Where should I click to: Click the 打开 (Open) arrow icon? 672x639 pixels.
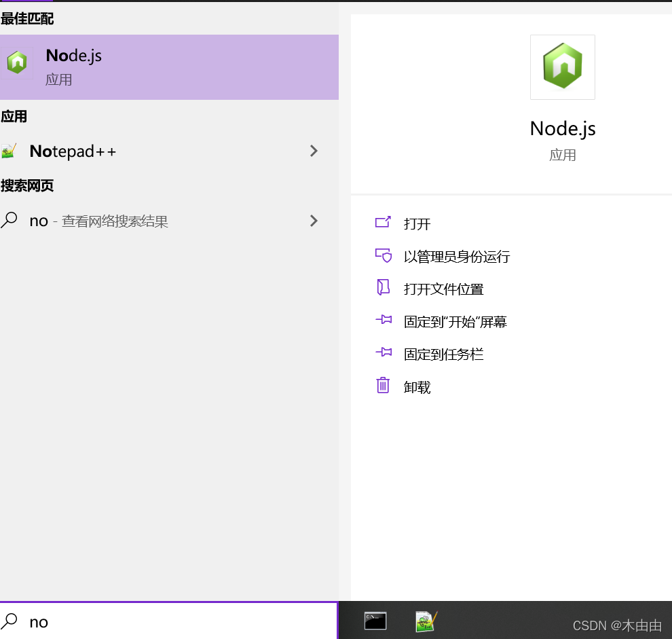pos(384,223)
